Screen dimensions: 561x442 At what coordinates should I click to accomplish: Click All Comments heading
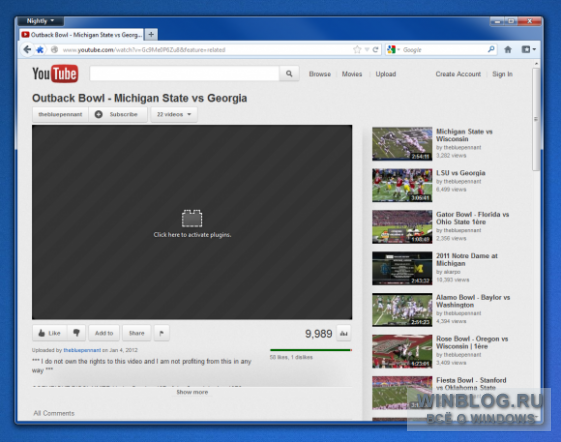[54, 413]
